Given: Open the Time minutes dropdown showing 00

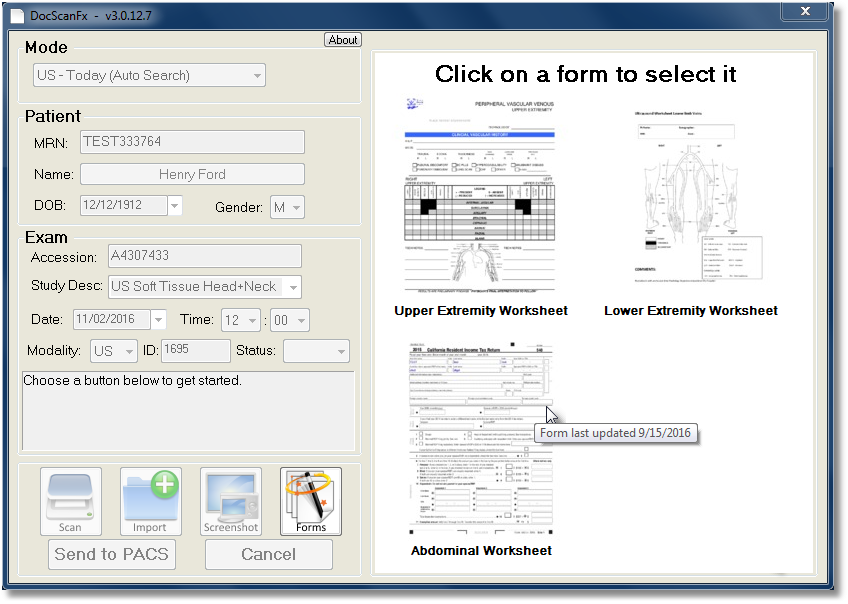Looking at the screenshot, I should [x=290, y=320].
